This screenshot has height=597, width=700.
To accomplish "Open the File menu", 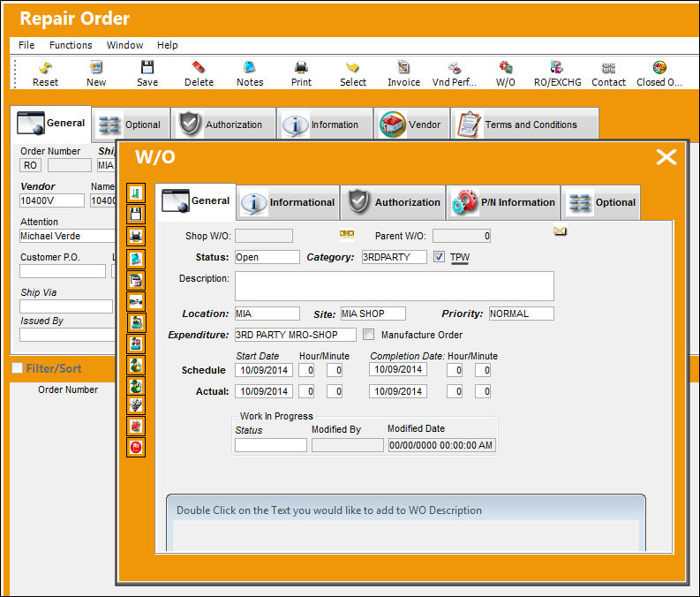I will click(26, 45).
